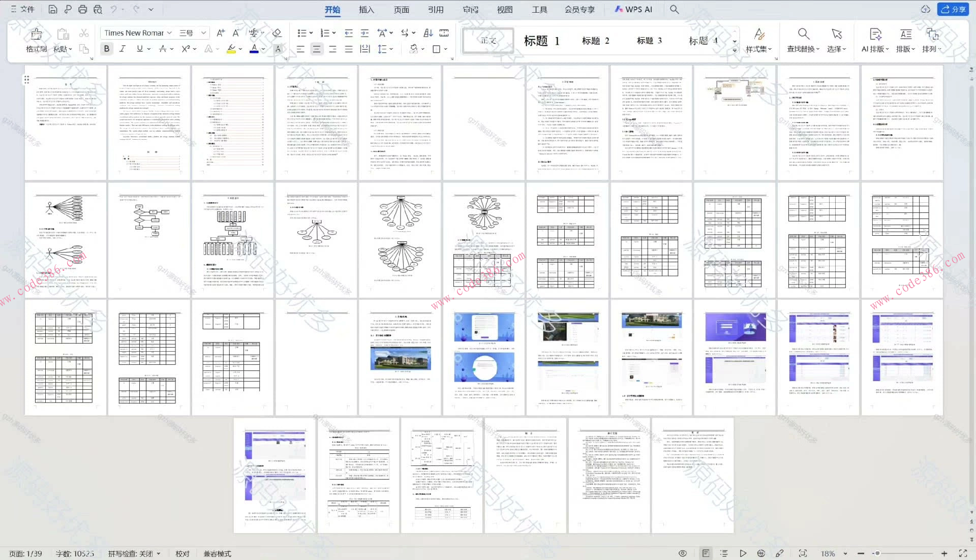Screen dimensions: 976x560
Task: Open the font size 三号 dropdown
Action: [203, 33]
